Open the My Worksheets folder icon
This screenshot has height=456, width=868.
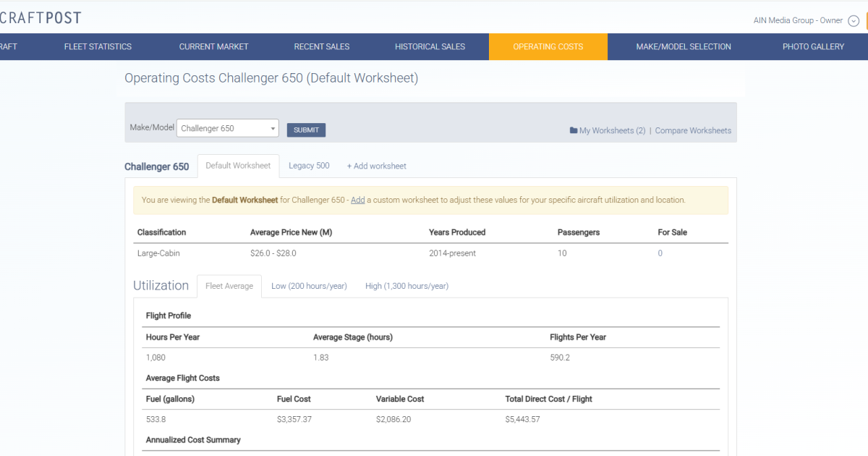coord(574,130)
